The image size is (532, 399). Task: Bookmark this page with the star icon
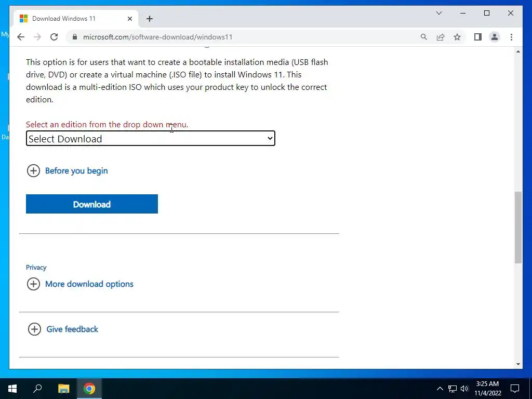pos(457,37)
